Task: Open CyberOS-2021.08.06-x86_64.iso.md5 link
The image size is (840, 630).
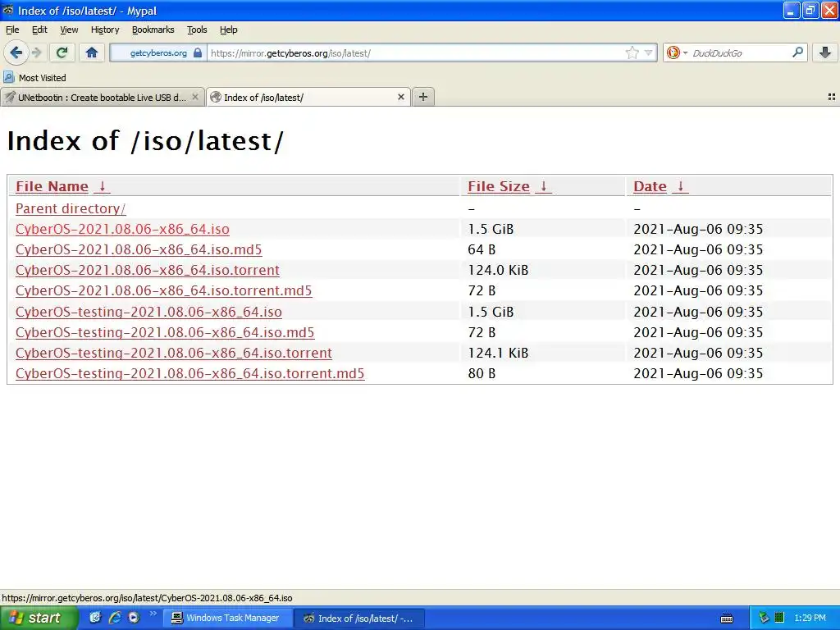Action: 139,249
